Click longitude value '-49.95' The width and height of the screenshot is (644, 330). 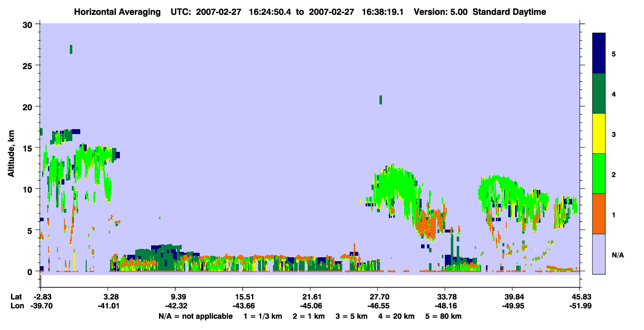[512, 306]
